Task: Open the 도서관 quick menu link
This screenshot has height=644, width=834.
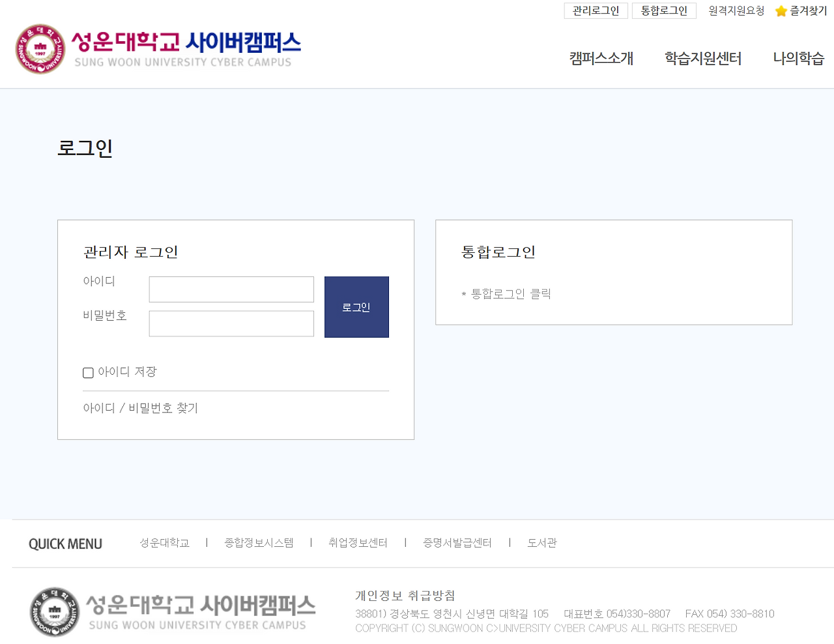Action: [x=541, y=542]
